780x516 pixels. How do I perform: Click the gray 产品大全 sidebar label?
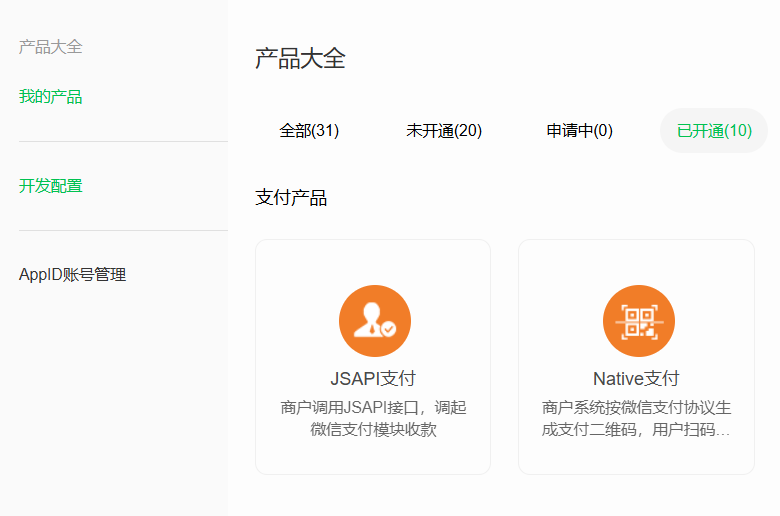pos(50,47)
